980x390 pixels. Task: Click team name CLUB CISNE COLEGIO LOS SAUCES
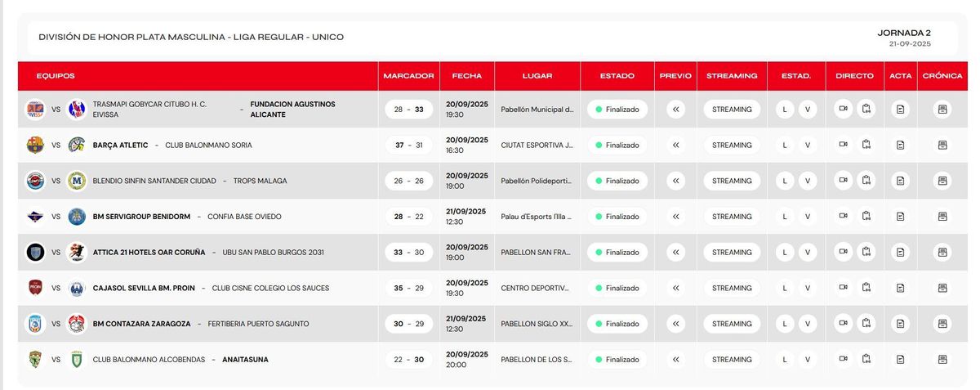click(269, 289)
